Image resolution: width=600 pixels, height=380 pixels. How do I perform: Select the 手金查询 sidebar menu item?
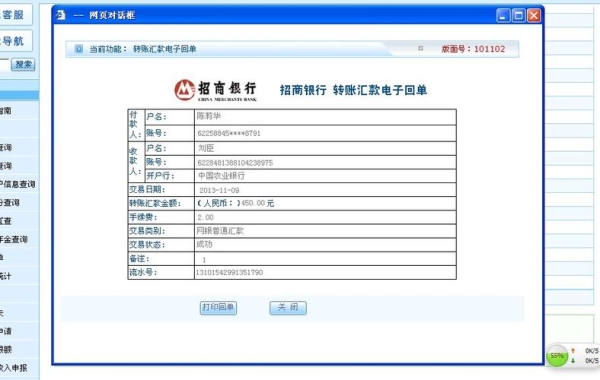[x=14, y=240]
